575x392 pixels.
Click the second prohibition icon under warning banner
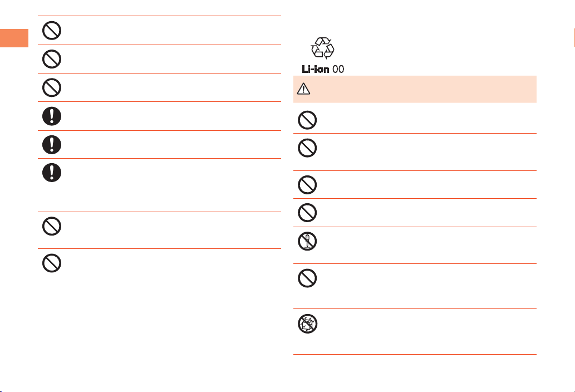click(x=307, y=147)
